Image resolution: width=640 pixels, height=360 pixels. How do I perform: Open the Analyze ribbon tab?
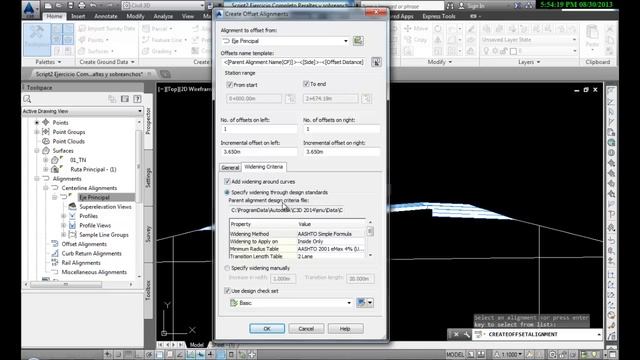(163, 16)
